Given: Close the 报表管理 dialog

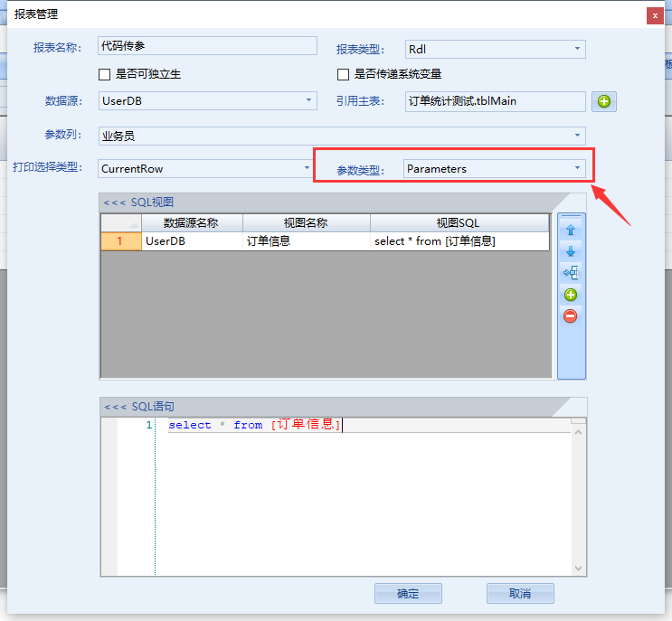Looking at the screenshot, I should 653,14.
